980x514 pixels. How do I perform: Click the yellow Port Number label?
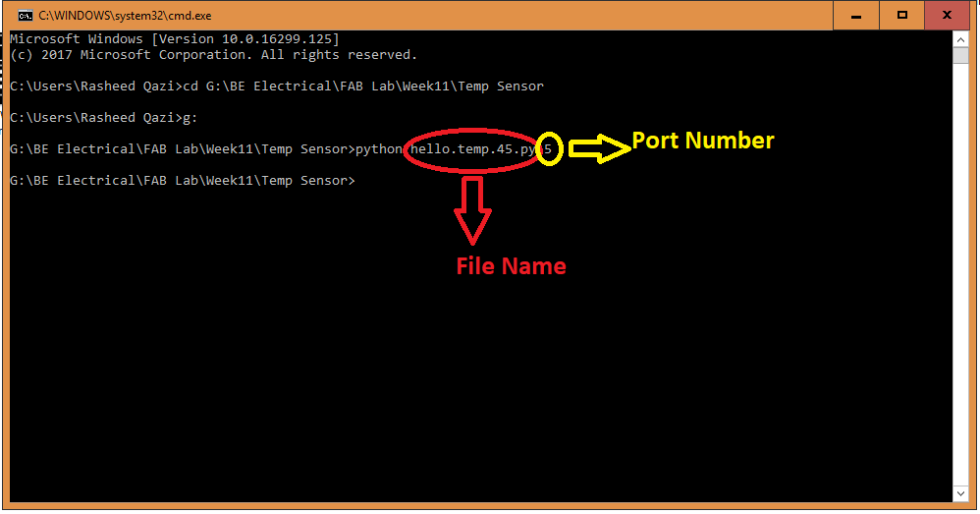(702, 141)
